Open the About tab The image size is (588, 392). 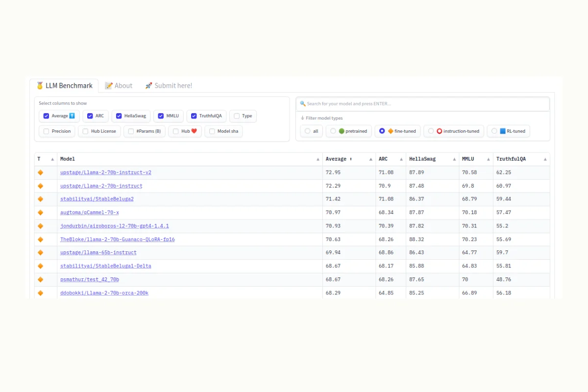pyautogui.click(x=119, y=86)
